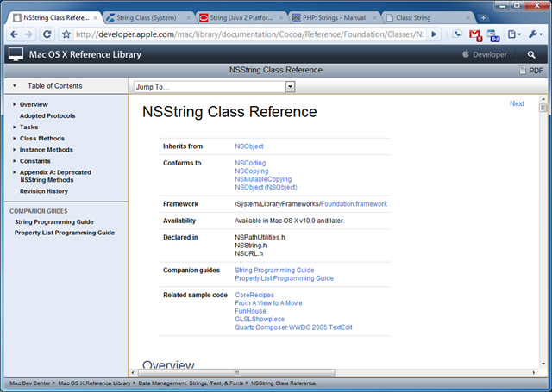Expand the Class Methods section
Screen dimensions: 552x392
(15, 138)
